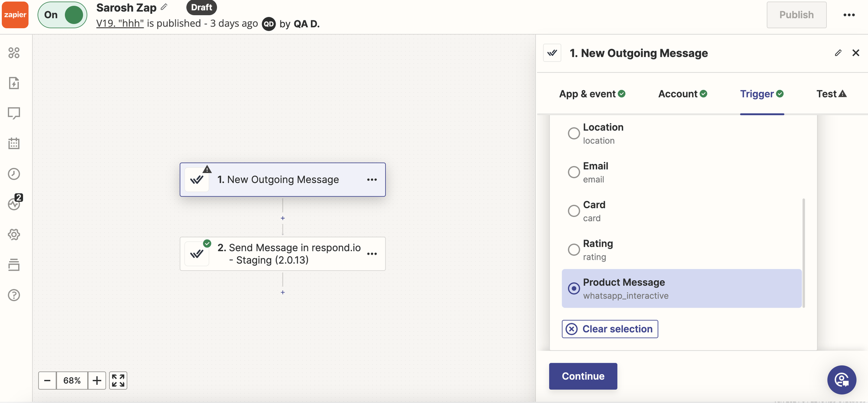Click Clear selection button
Image resolution: width=868 pixels, height=403 pixels.
(x=610, y=329)
